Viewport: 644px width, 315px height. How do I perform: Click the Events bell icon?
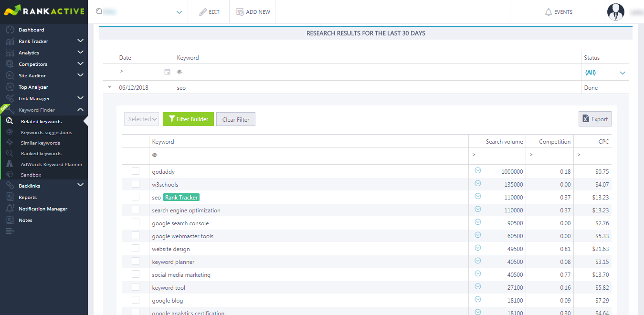tap(549, 12)
